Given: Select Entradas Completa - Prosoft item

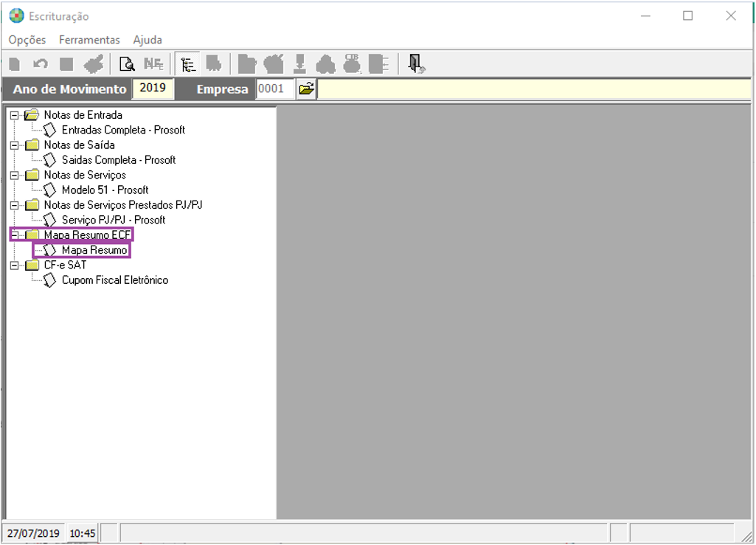Looking at the screenshot, I should click(123, 130).
